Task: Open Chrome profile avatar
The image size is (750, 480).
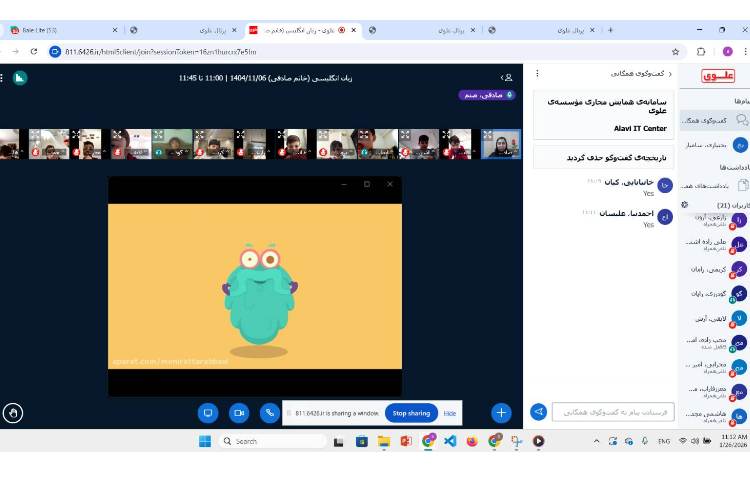Action: 728,52
